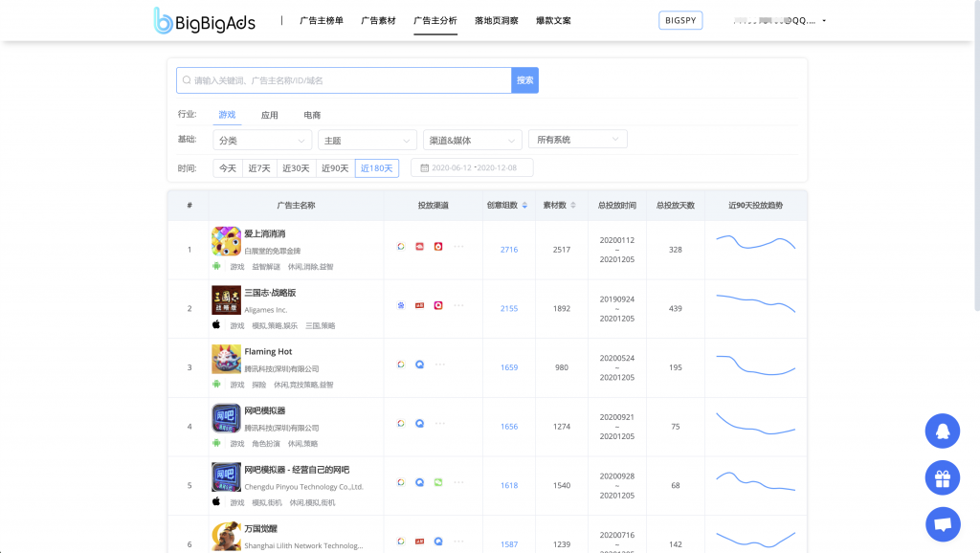Open the 爱上消消消 app icon
980x553 pixels.
tap(226, 241)
